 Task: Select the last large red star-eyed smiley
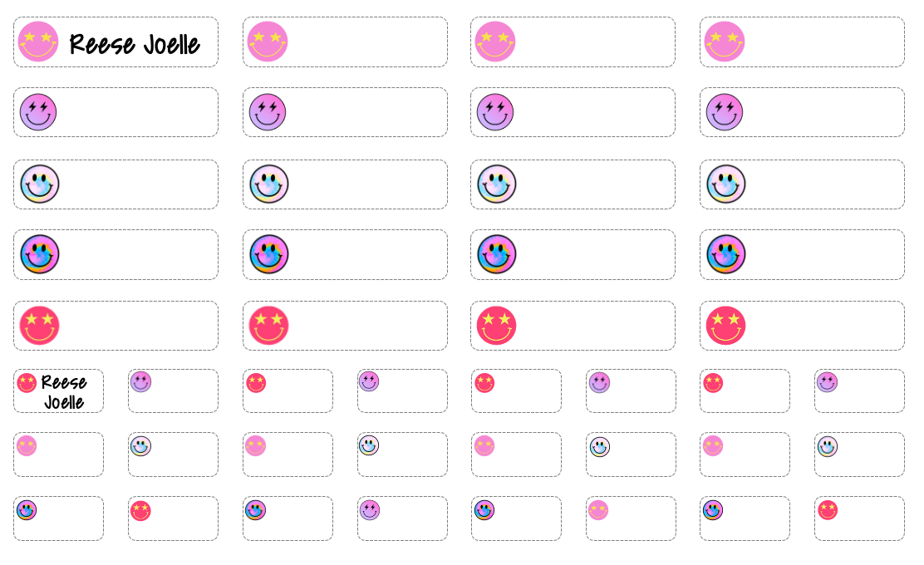pyautogui.click(x=725, y=326)
